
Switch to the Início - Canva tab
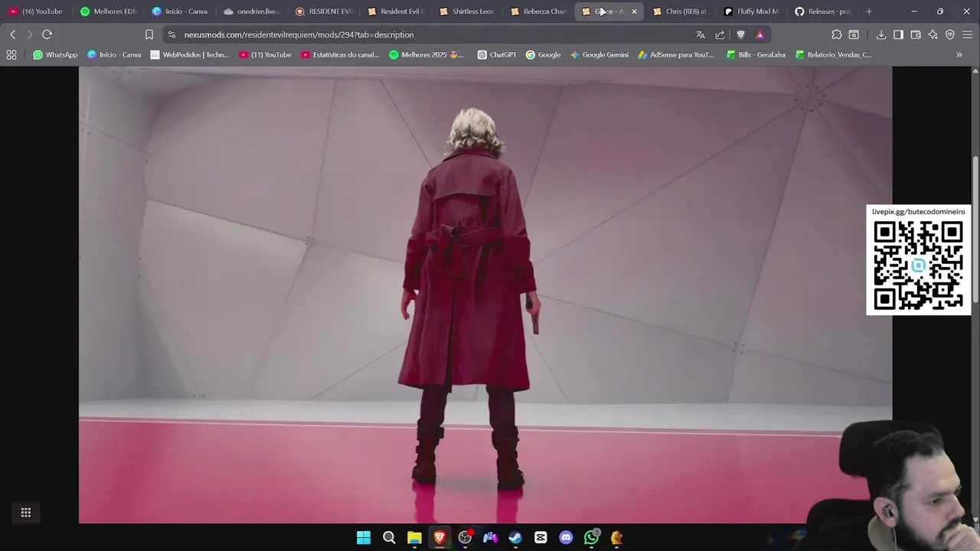(179, 11)
